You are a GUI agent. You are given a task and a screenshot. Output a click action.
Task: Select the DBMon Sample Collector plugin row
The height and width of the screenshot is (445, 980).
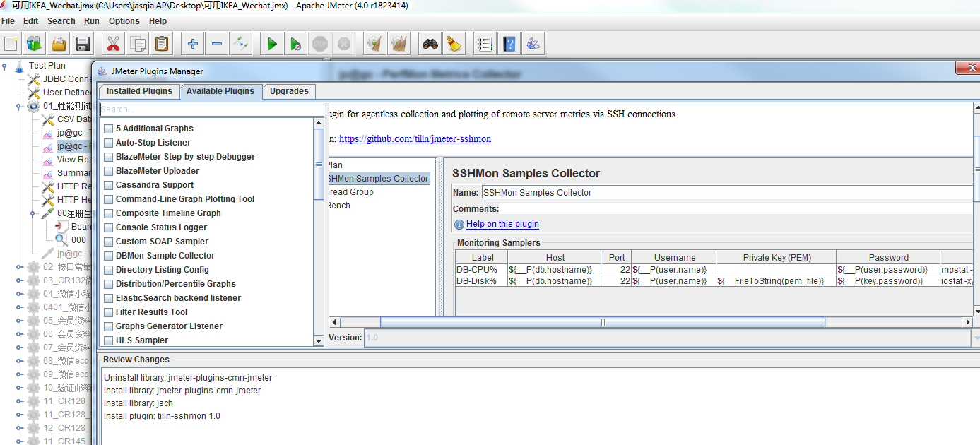(165, 256)
